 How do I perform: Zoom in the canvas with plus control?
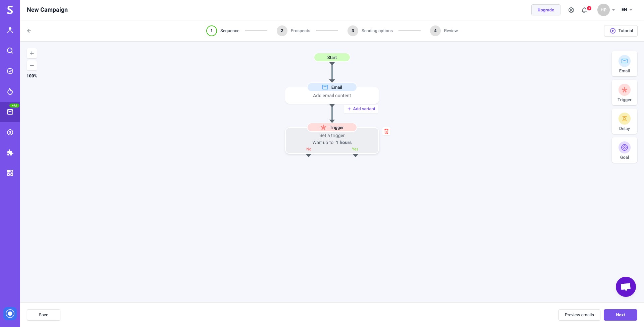[x=32, y=53]
